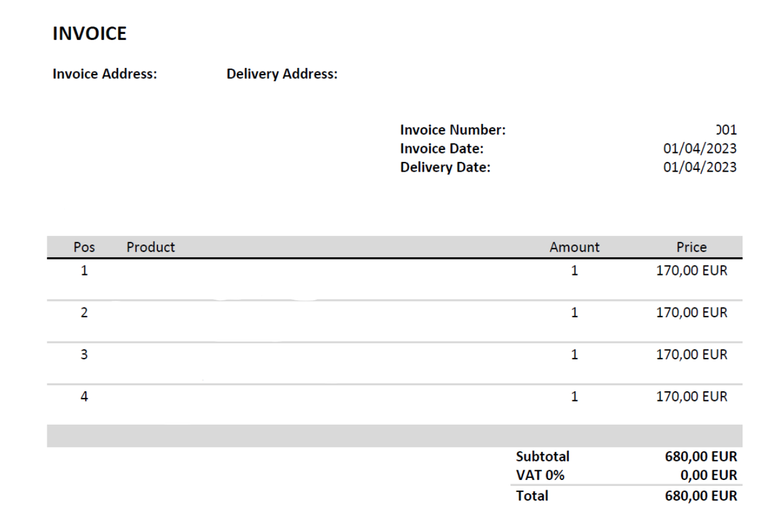Select the price in row 2
This screenshot has height=509, width=768.
(691, 313)
